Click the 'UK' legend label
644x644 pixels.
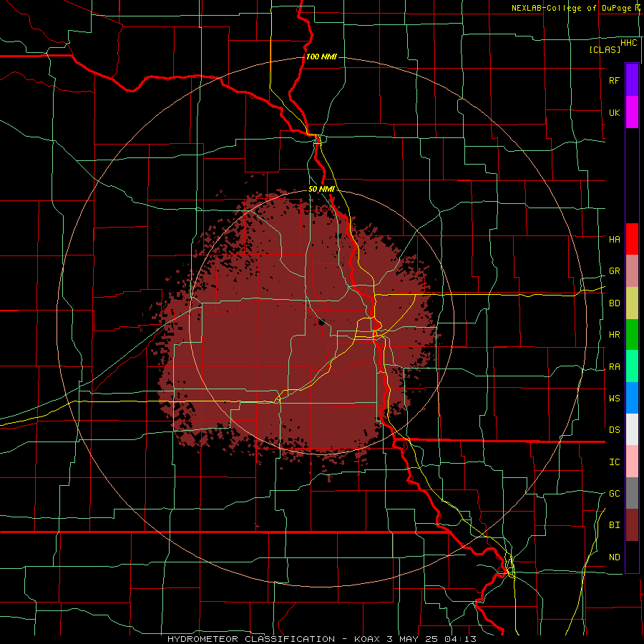(x=615, y=112)
